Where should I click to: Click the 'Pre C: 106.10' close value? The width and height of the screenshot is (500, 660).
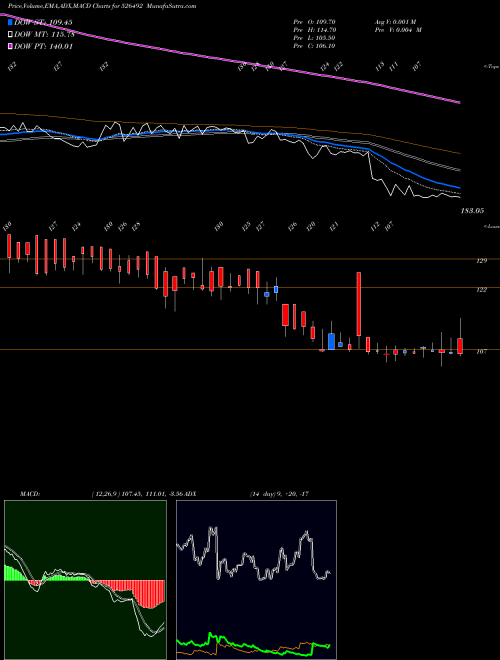[314, 46]
